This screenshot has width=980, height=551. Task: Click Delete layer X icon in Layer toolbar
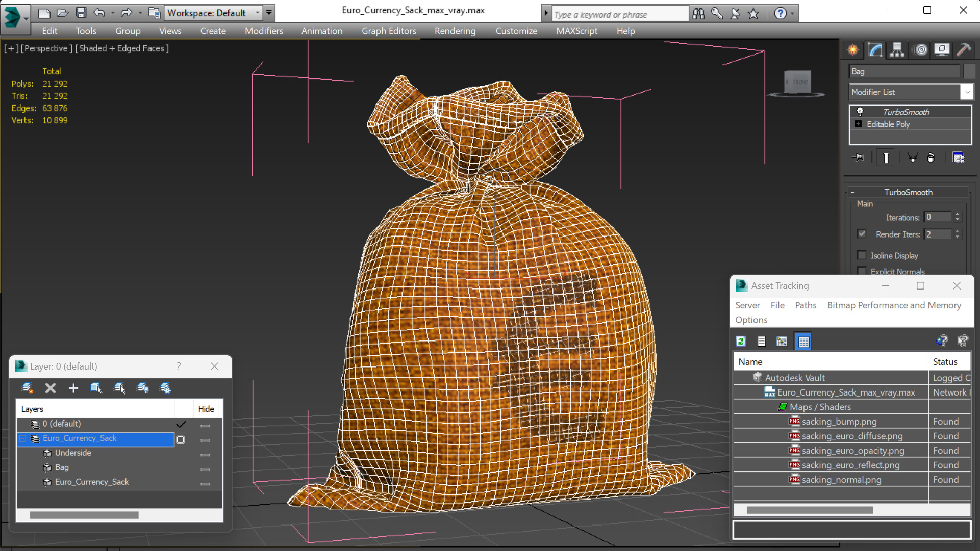50,388
